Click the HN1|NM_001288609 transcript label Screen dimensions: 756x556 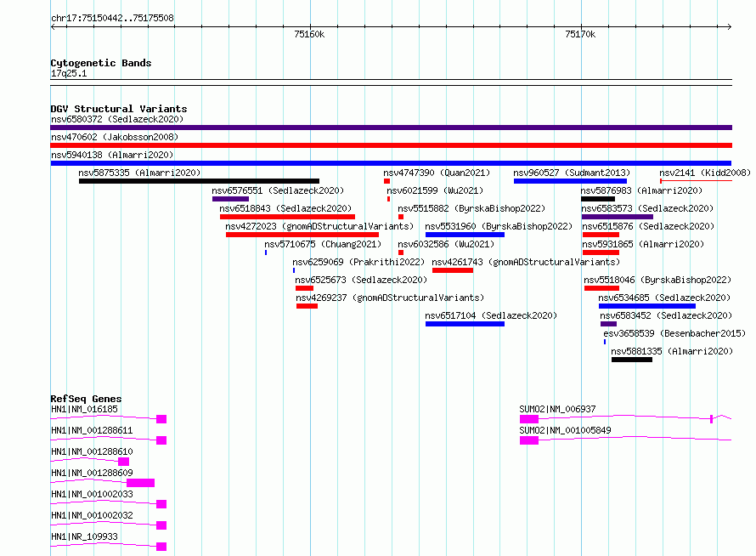[x=92, y=473]
